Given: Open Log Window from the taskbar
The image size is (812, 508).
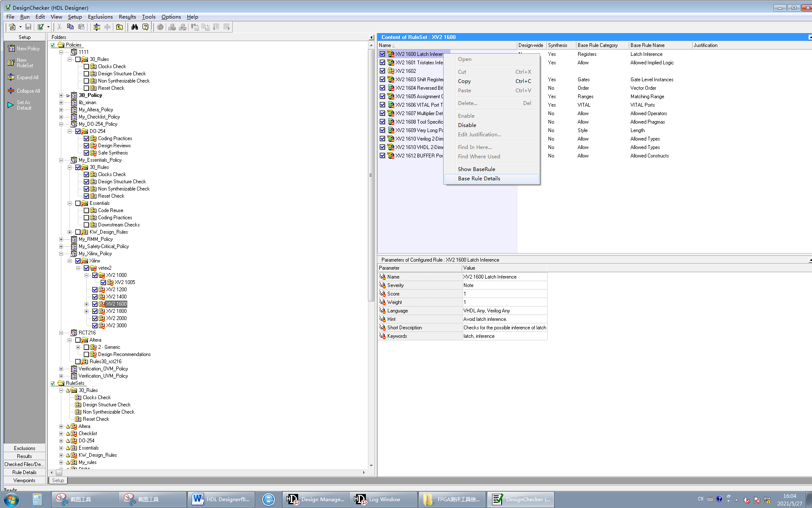Looking at the screenshot, I should point(384,500).
